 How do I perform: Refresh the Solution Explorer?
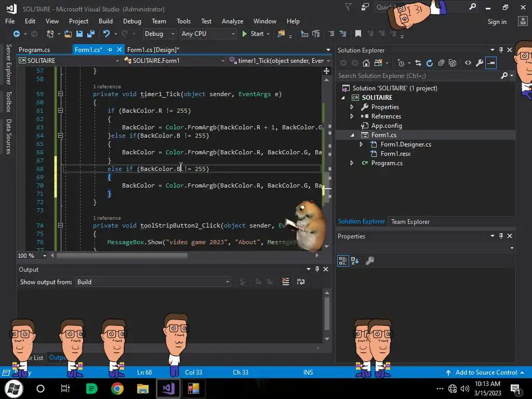pyautogui.click(x=430, y=63)
